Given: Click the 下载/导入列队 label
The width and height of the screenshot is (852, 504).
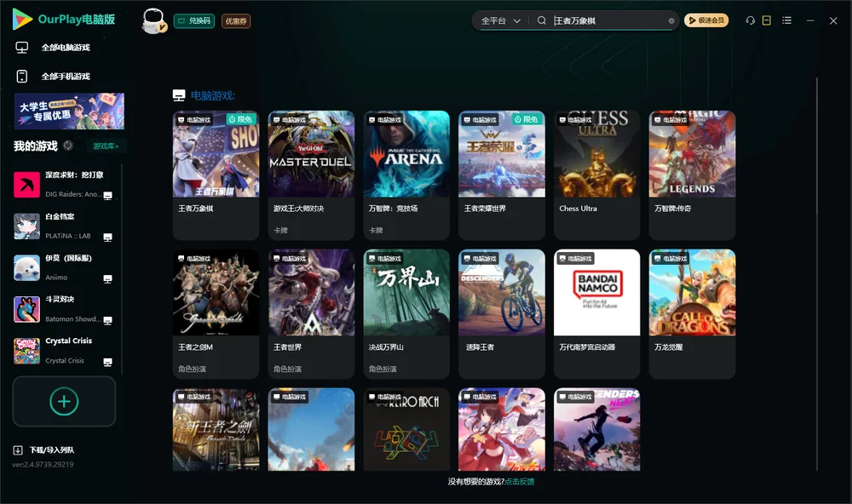Looking at the screenshot, I should tap(52, 450).
